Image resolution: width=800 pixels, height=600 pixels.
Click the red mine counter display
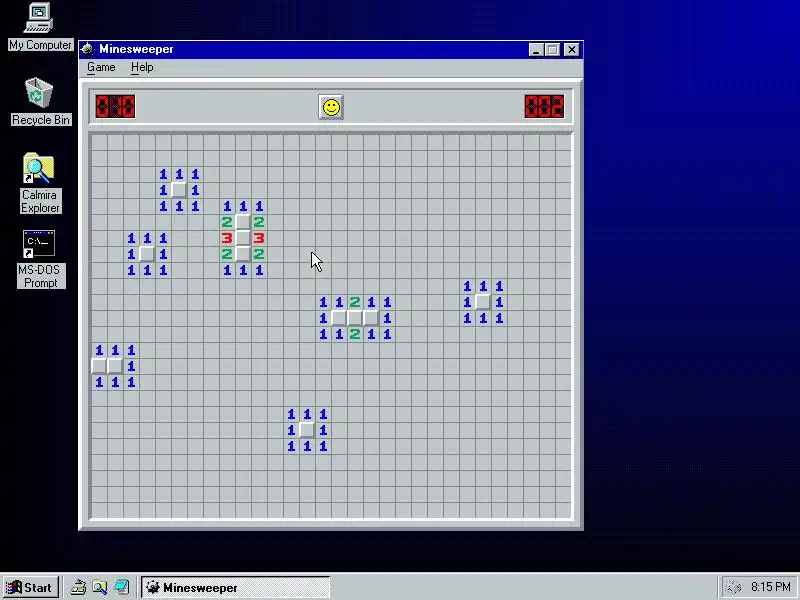pos(115,107)
